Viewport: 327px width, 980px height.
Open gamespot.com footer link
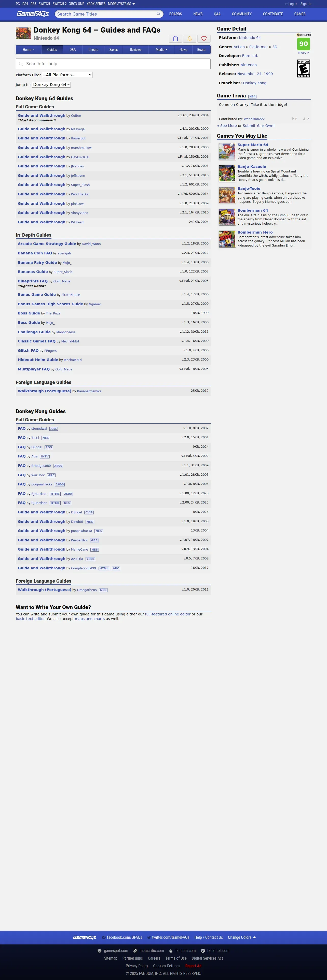coord(113,950)
